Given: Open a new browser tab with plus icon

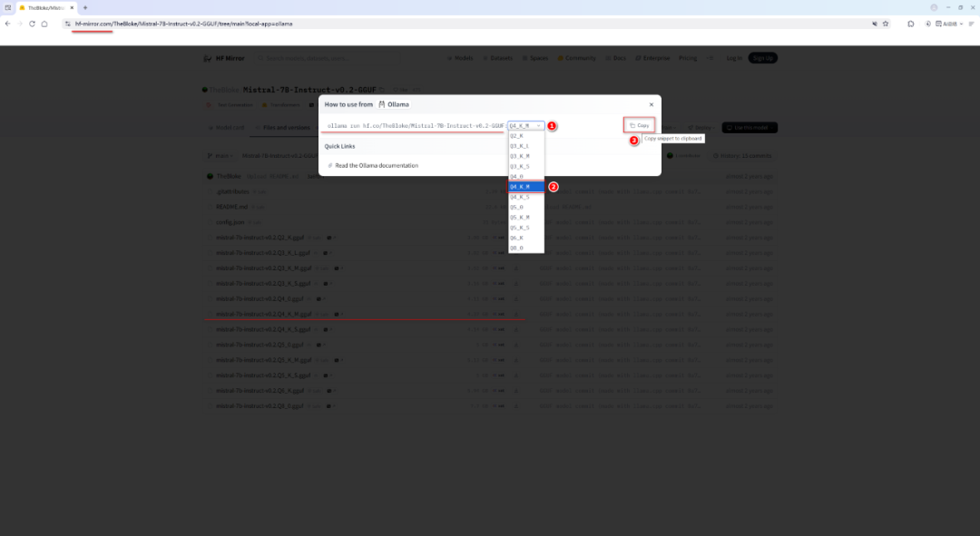Looking at the screenshot, I should (85, 7).
